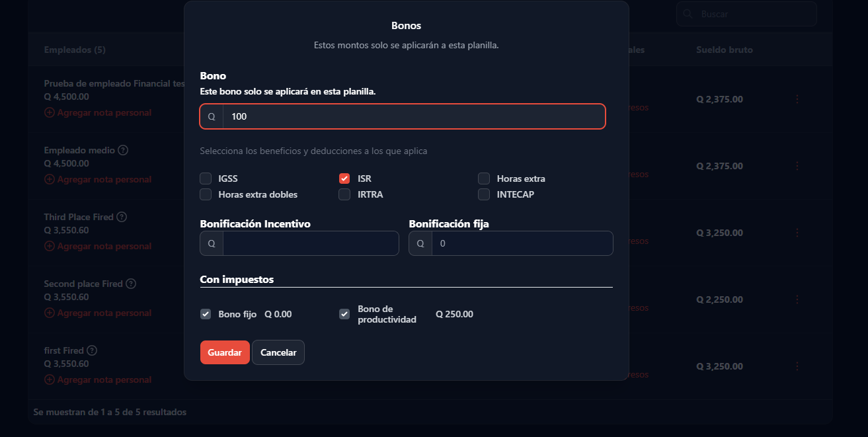The width and height of the screenshot is (868, 437).
Task: Uncheck the Bono de productividad checkbox
Action: click(x=344, y=314)
